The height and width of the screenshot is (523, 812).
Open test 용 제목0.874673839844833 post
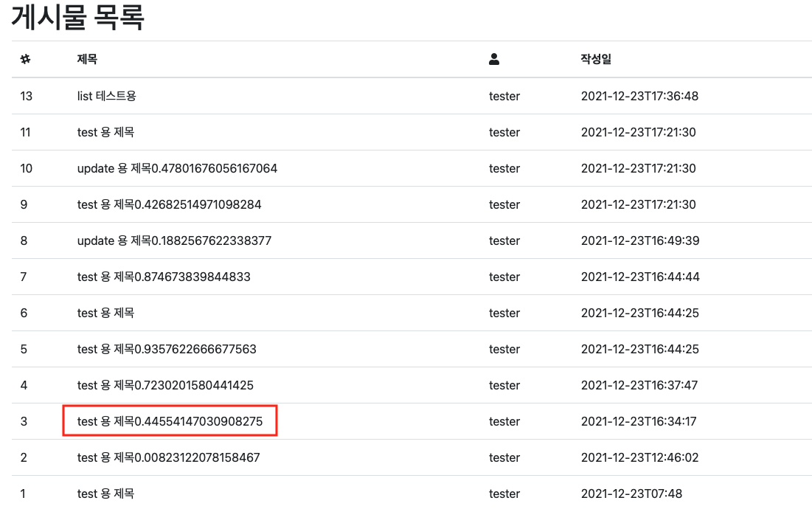164,277
